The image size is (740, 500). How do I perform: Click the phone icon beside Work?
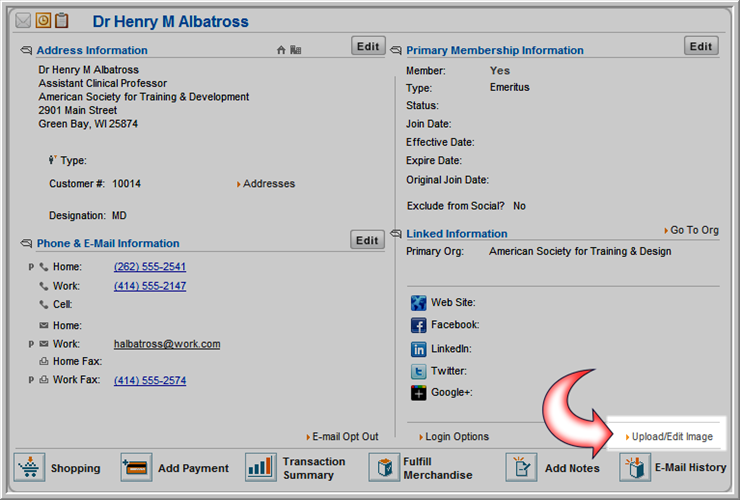(x=44, y=286)
